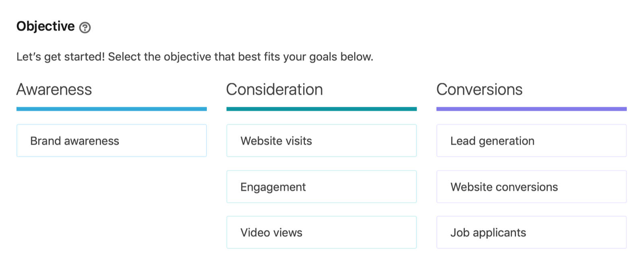Click the Conversions category heading

[x=479, y=89]
